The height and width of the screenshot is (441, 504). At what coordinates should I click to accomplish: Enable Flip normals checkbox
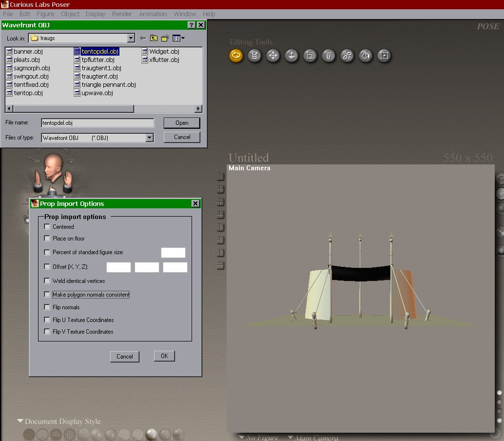[x=47, y=307]
